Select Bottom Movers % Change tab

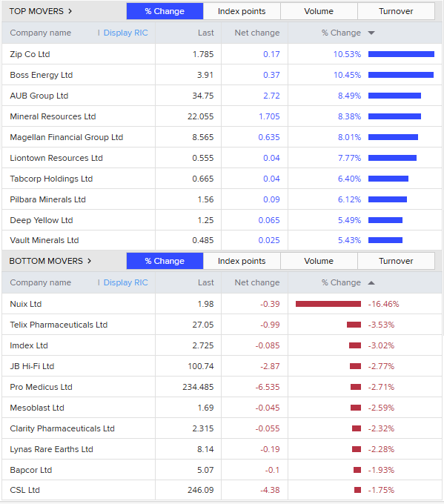[165, 261]
